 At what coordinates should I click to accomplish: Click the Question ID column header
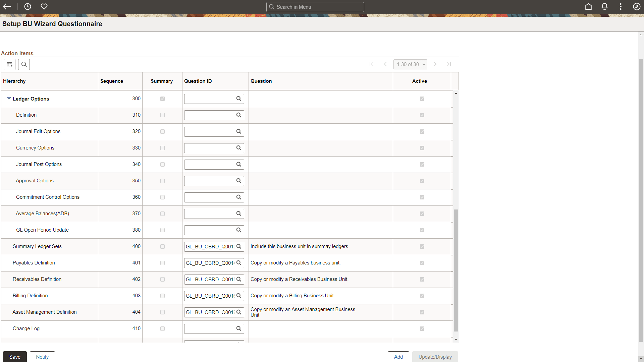pyautogui.click(x=198, y=81)
